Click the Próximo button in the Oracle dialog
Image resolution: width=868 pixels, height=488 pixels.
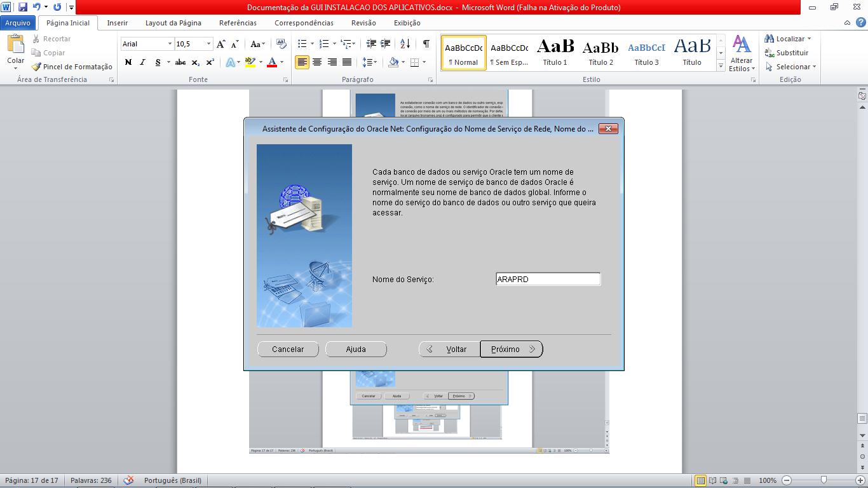pos(512,349)
